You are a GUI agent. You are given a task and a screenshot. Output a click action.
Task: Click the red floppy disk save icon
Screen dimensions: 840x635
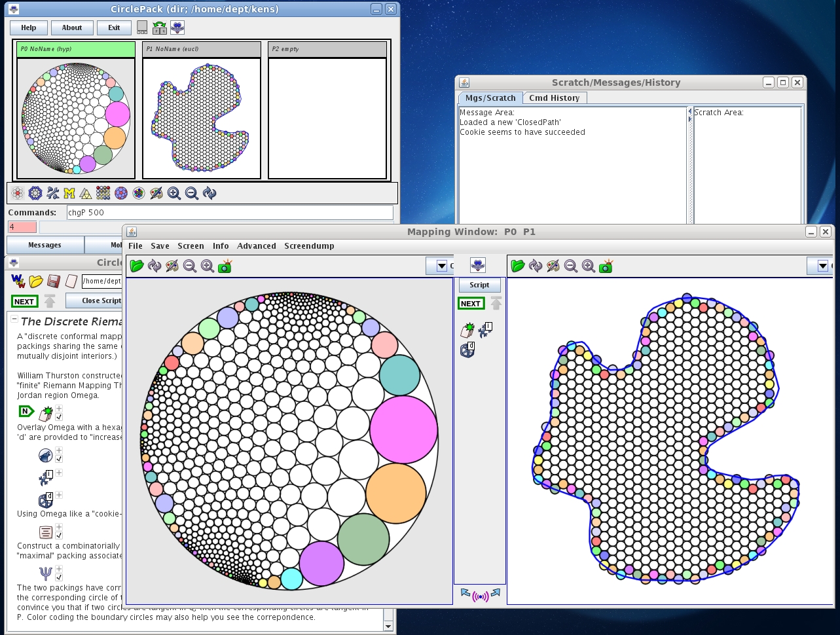coord(54,281)
